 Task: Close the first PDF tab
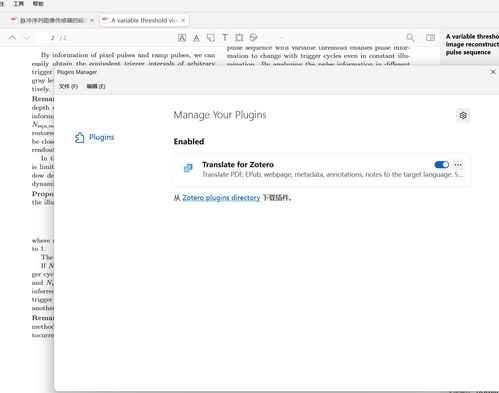92,20
